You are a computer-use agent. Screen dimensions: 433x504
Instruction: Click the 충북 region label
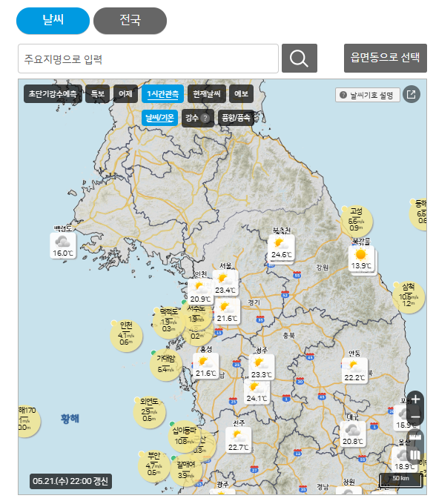click(288, 336)
